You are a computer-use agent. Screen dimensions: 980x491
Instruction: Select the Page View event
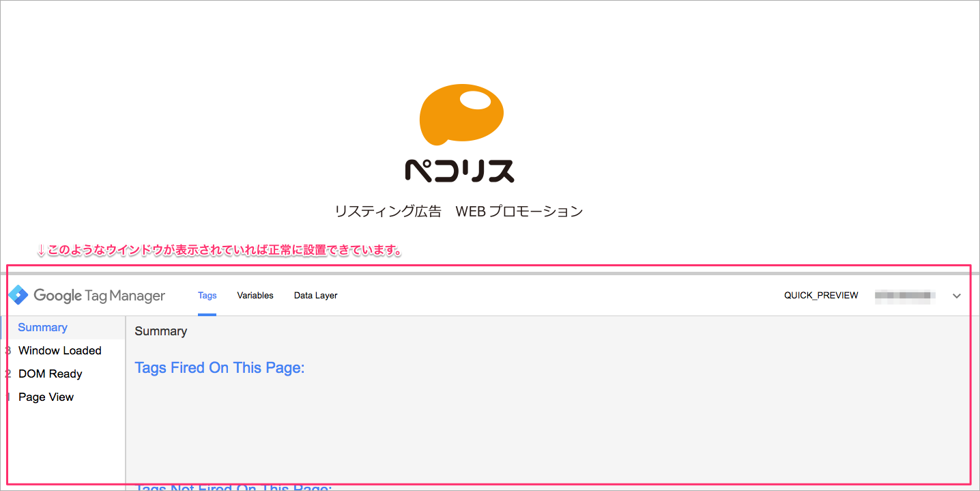tap(46, 397)
